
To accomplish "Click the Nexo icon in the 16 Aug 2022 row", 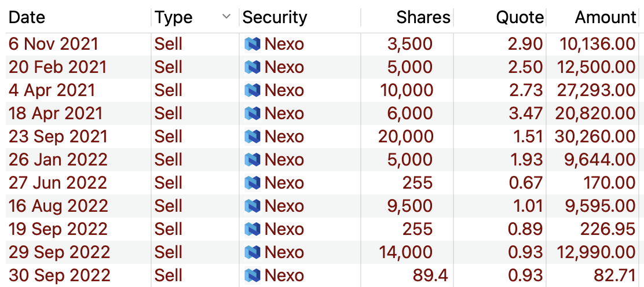I will pyautogui.click(x=253, y=206).
